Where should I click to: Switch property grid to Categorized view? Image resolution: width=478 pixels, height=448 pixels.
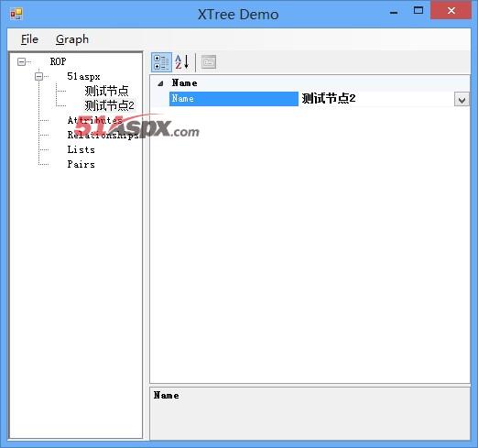tap(161, 62)
